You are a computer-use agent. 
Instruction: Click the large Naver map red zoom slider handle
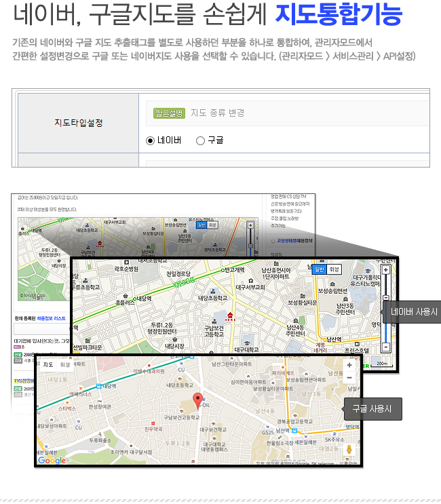tap(386, 298)
